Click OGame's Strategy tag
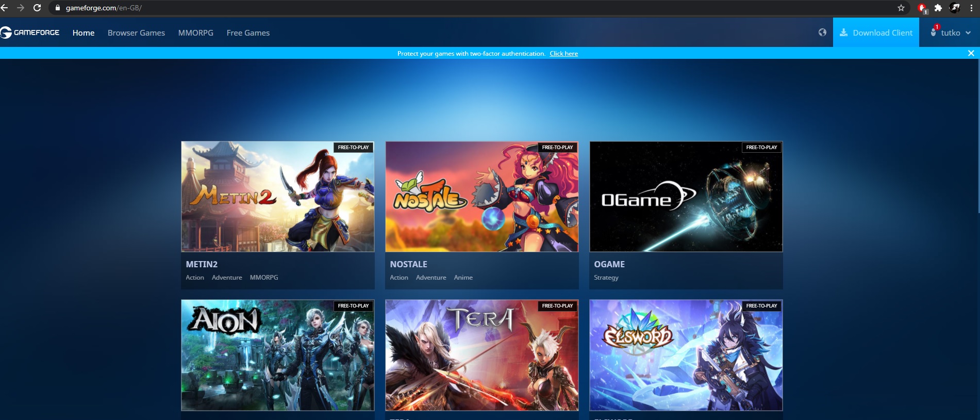 (x=606, y=278)
